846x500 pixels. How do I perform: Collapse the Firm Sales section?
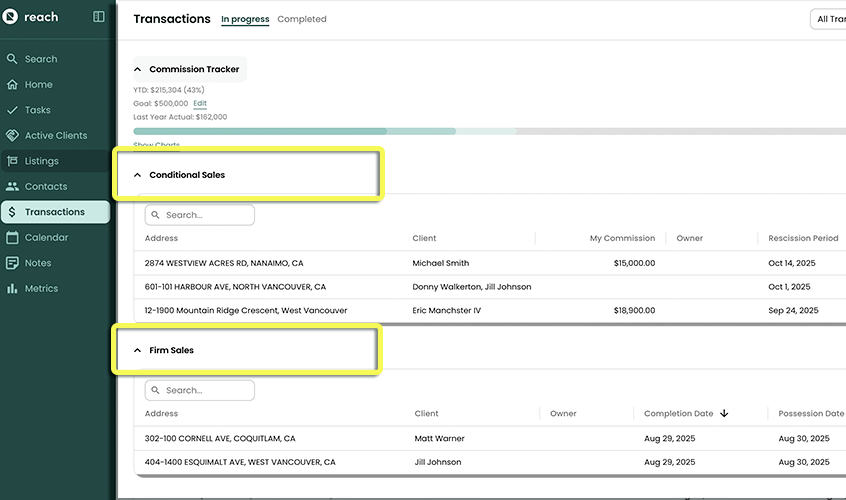pyautogui.click(x=138, y=351)
